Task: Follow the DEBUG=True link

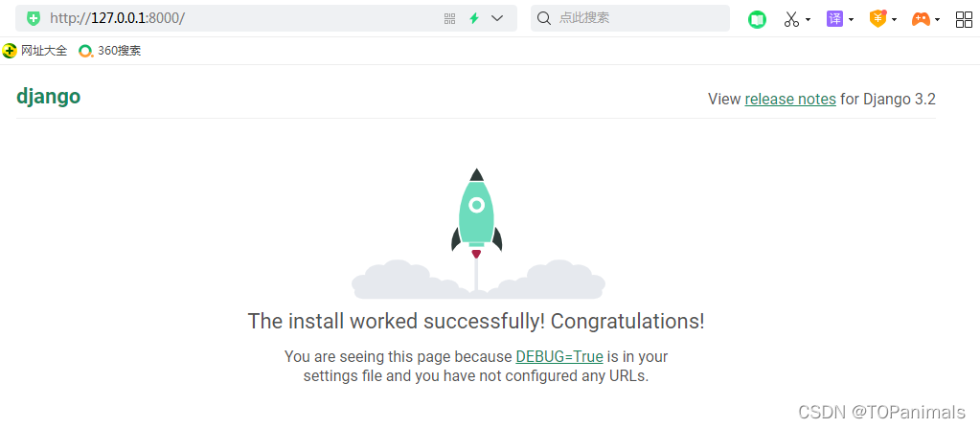Action: (559, 357)
